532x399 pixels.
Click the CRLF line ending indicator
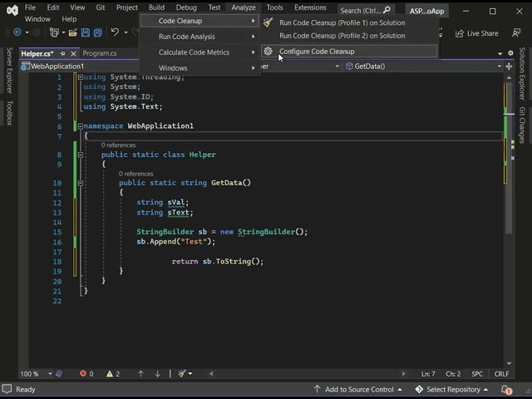501,374
